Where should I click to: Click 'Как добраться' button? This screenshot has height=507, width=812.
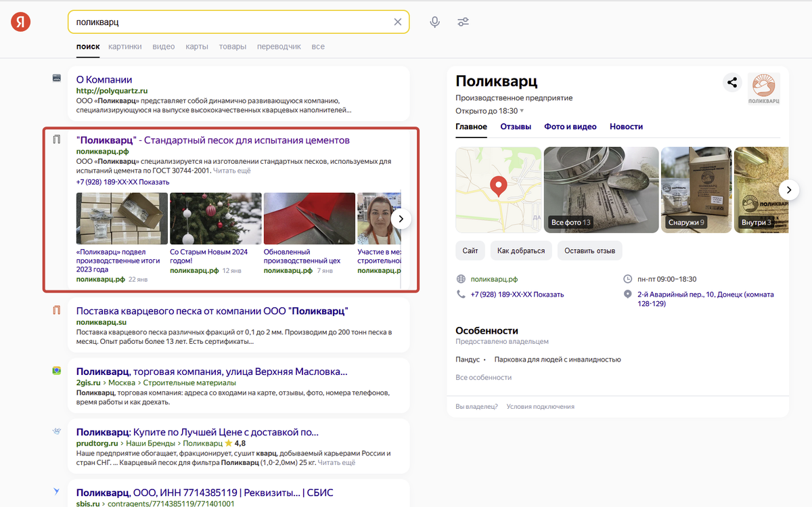pos(521,250)
